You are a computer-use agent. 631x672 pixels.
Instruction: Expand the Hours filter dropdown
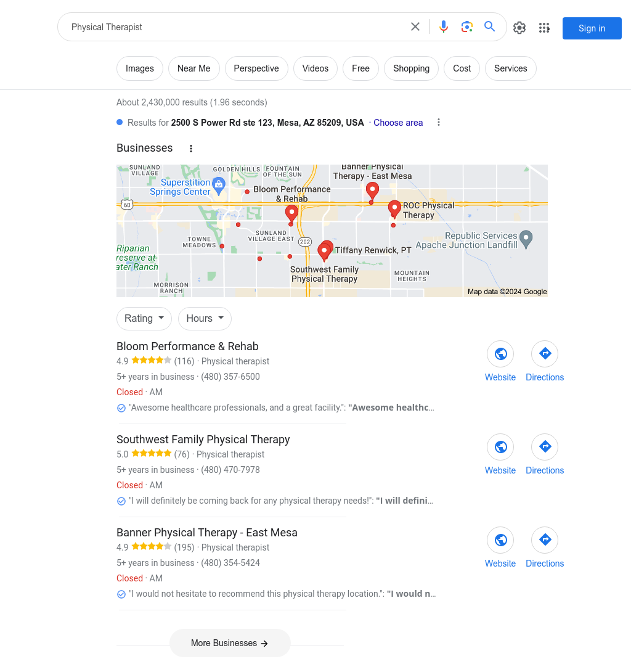point(205,318)
